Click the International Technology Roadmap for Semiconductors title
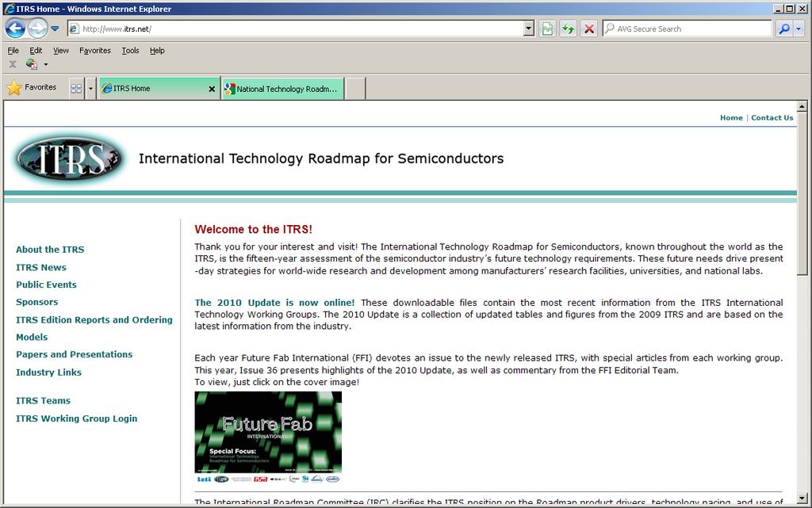Screen dimensions: 812x508 (321, 159)
